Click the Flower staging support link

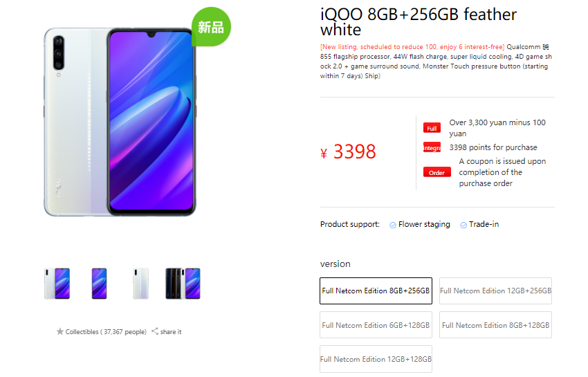pos(424,224)
